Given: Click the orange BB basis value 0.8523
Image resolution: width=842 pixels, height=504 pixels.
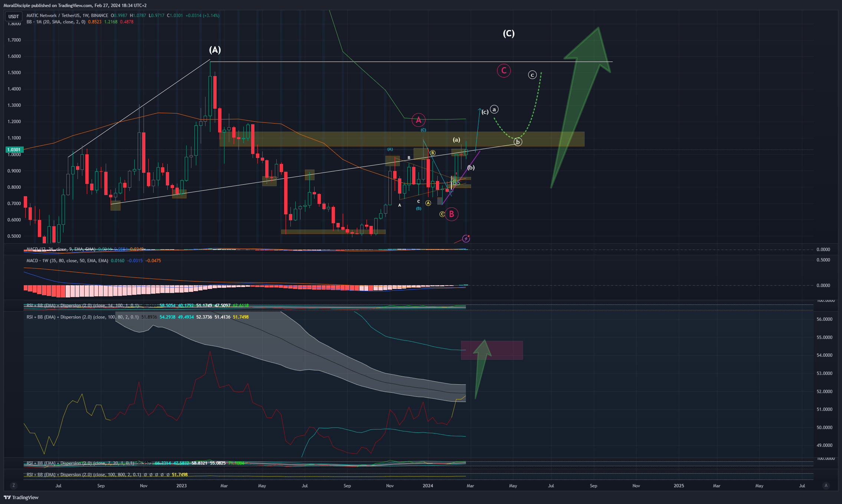Looking at the screenshot, I should 95,22.
